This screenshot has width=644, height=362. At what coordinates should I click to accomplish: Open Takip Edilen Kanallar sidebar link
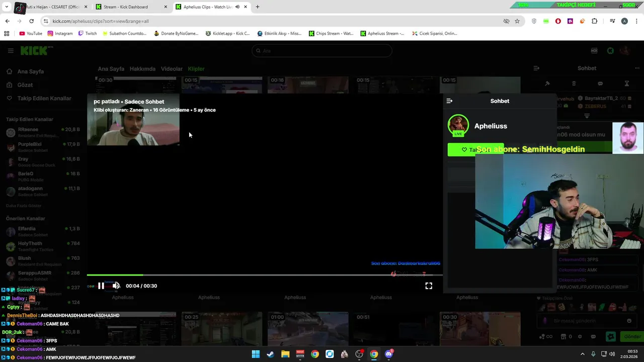pos(39,99)
